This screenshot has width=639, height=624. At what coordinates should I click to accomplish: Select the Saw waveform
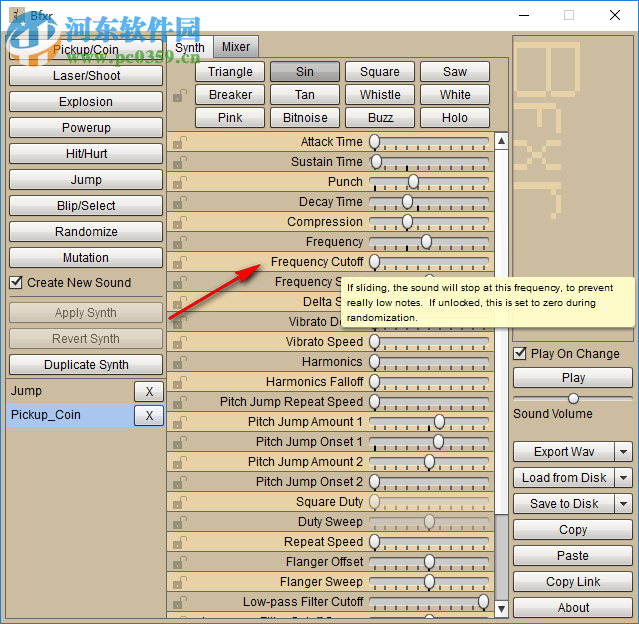pyautogui.click(x=455, y=72)
